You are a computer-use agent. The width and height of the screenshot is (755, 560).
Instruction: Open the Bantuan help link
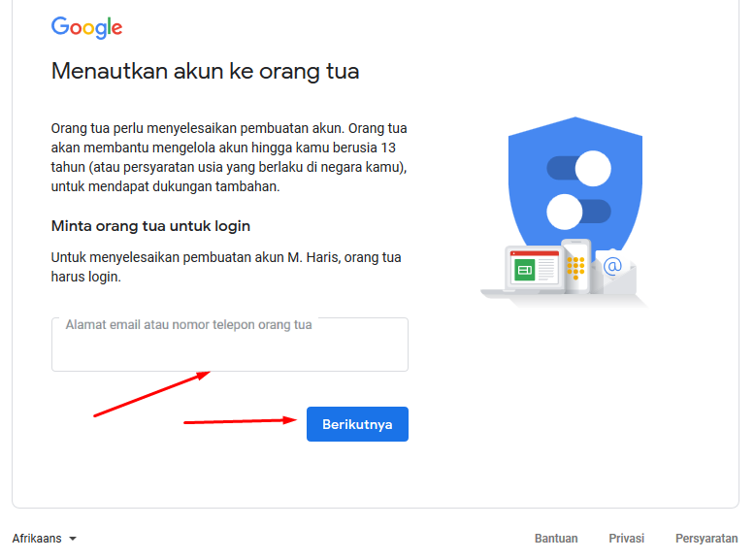556,539
